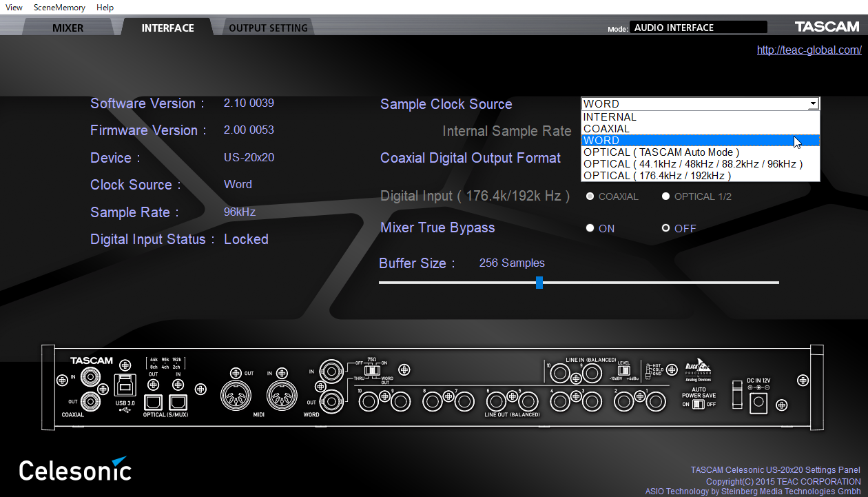Click the MIDI OUT connector on rear panel
This screenshot has height=497, width=868.
pos(236,396)
